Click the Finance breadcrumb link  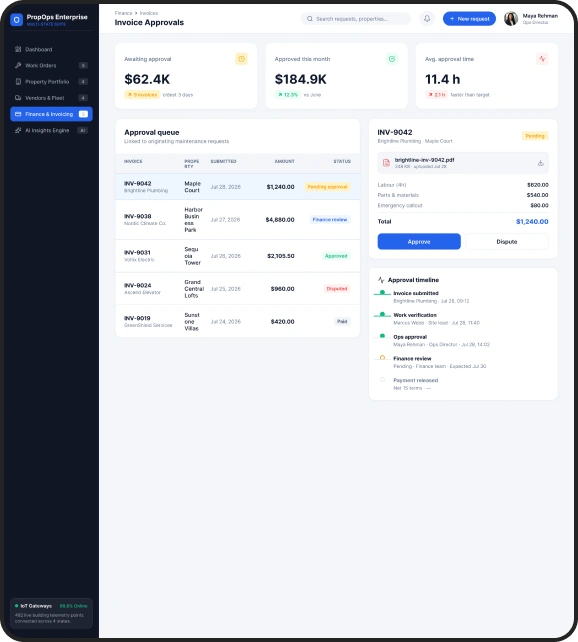pyautogui.click(x=123, y=13)
